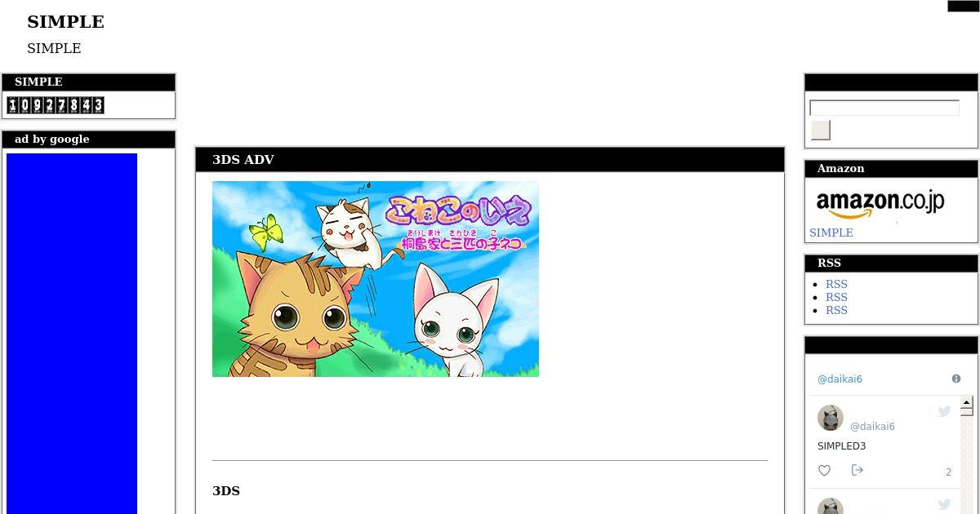Viewport: 980px width, 514px height.
Task: Like the SIMPLED3 tweet with heart icon
Action: (x=824, y=470)
